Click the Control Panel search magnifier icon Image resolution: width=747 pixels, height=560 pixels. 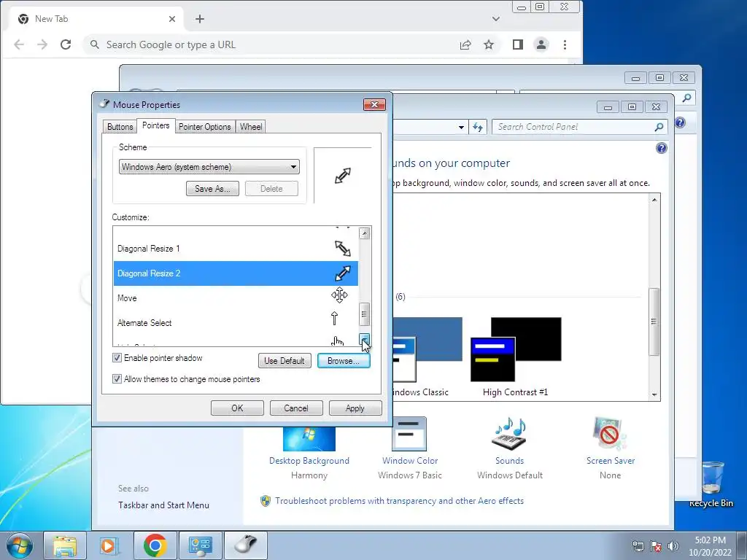(x=659, y=127)
